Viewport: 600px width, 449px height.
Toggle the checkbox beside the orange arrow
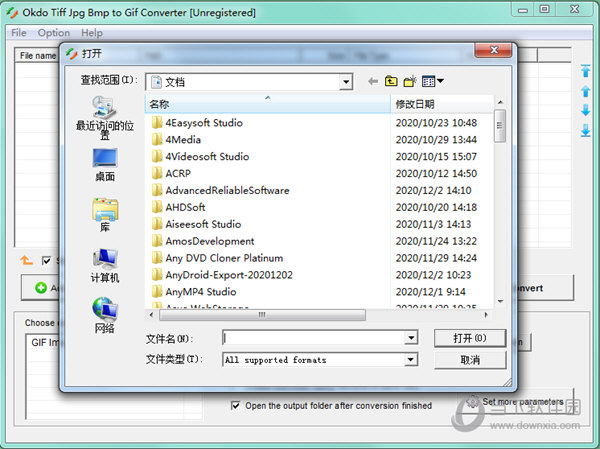tap(46, 261)
